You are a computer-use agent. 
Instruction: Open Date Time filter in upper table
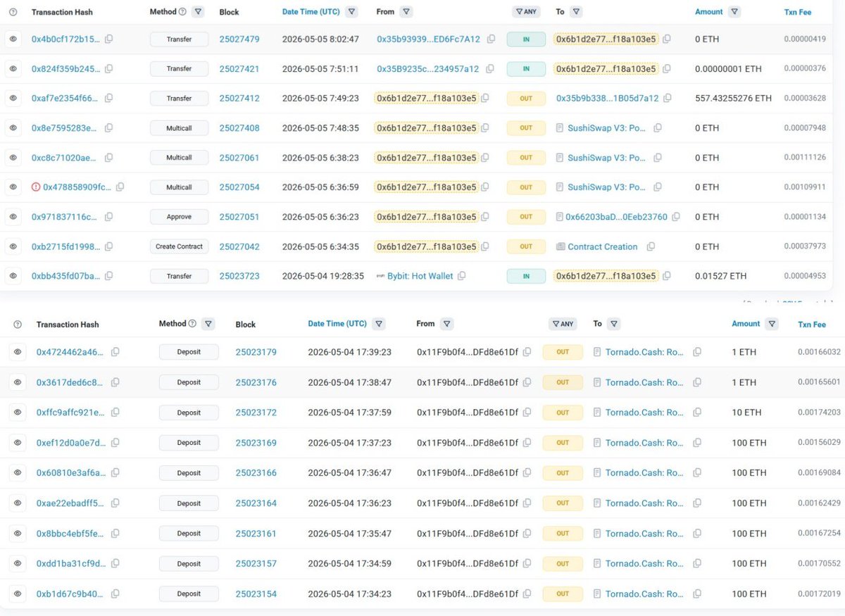[x=351, y=12]
